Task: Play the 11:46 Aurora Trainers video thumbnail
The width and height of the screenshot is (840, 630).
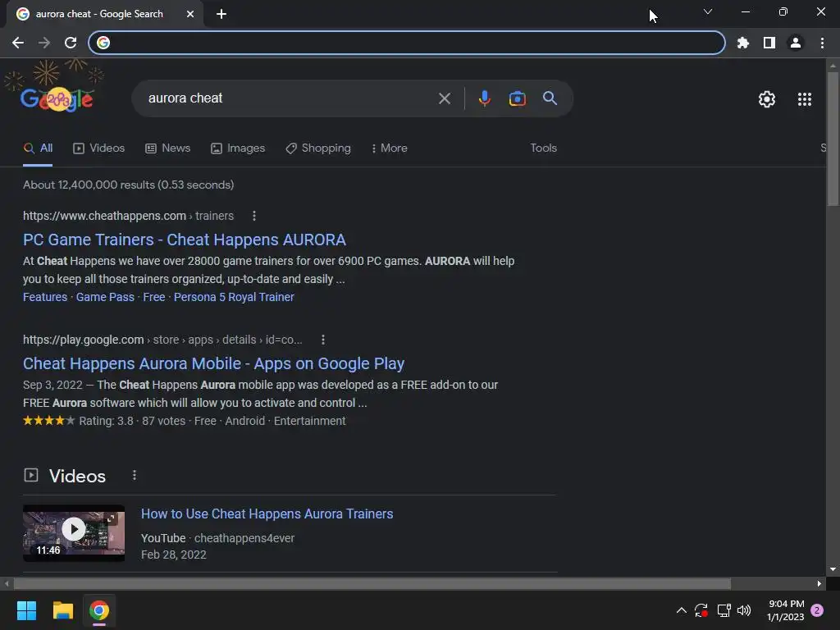Action: (74, 533)
